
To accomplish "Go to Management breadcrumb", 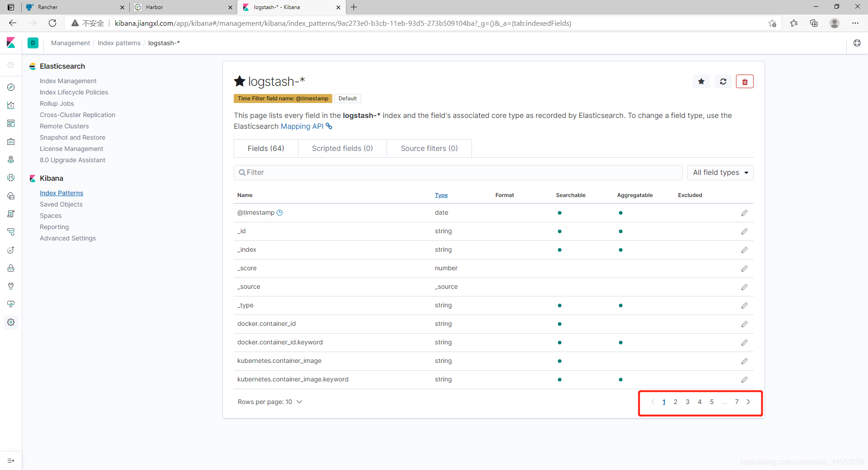I will click(x=71, y=43).
